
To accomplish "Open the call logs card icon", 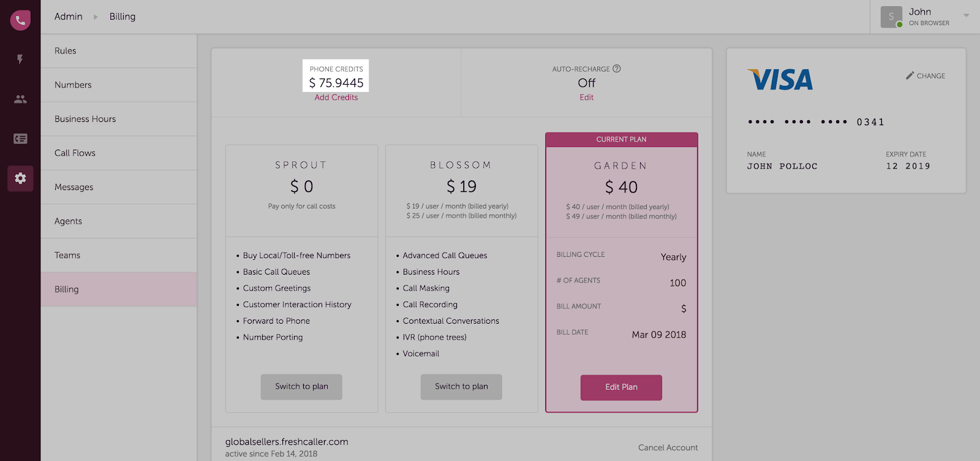I will click(20, 139).
